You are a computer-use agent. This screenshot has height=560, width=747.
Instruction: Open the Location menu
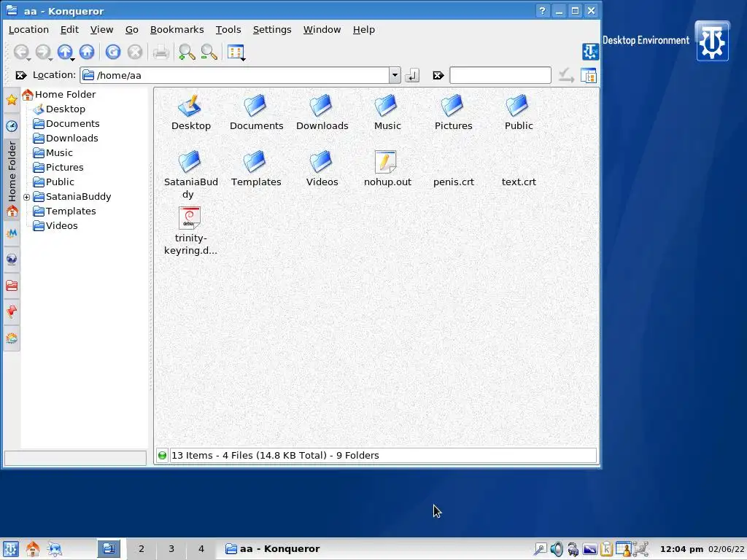(28, 29)
